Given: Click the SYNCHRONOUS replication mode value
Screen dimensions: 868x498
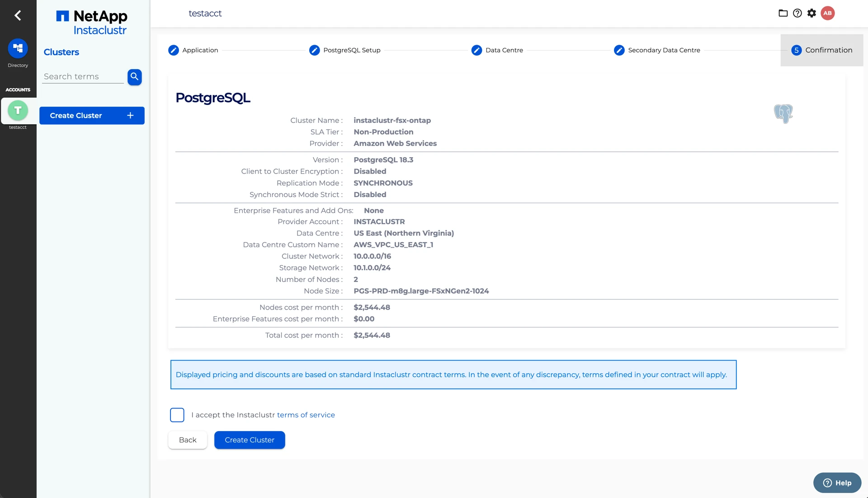Looking at the screenshot, I should click(383, 183).
